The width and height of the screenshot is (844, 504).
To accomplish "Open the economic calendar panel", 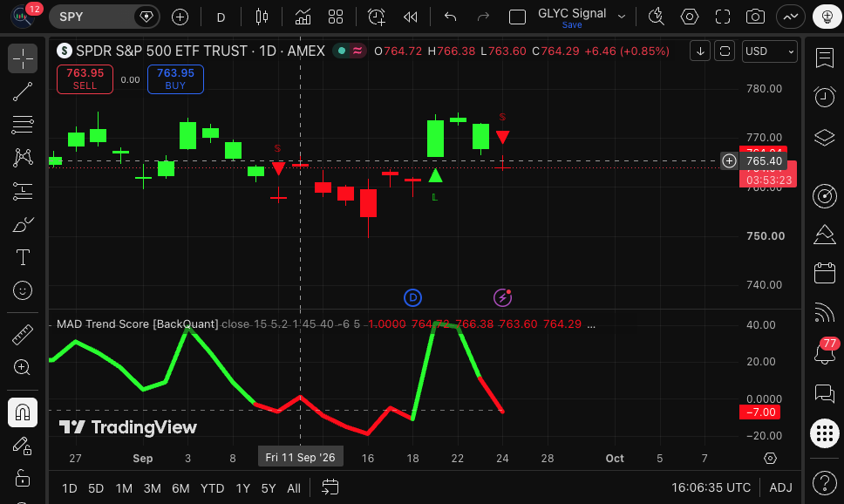I will point(825,273).
